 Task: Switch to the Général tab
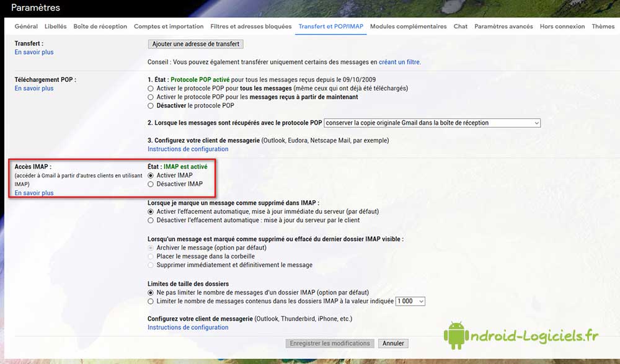[x=26, y=27]
